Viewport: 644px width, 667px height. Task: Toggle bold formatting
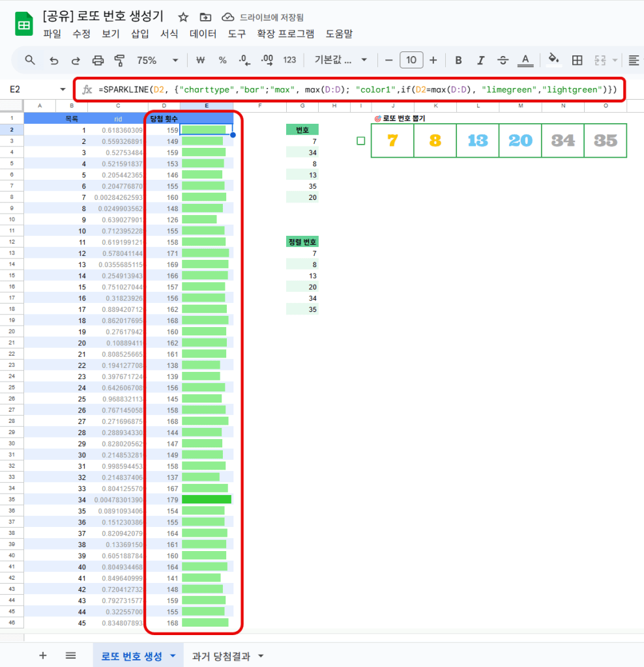[458, 61]
